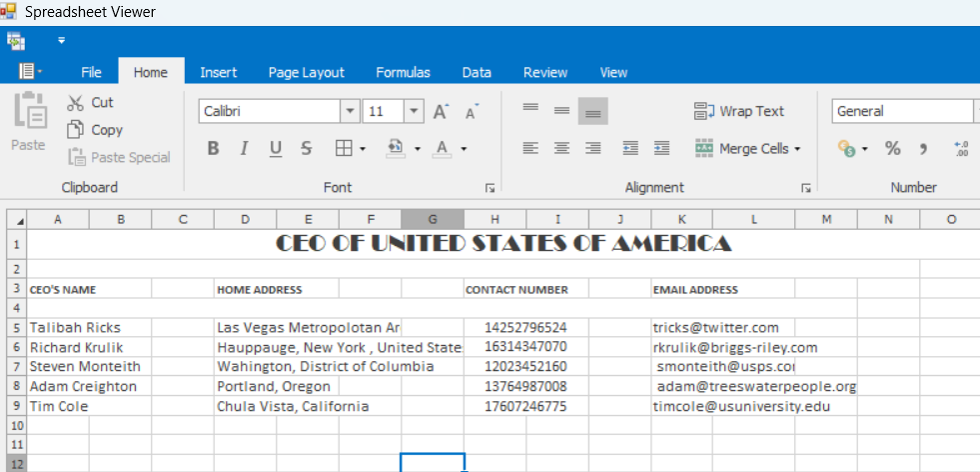Switch to the Formulas tab
This screenshot has height=472, width=980.
404,72
